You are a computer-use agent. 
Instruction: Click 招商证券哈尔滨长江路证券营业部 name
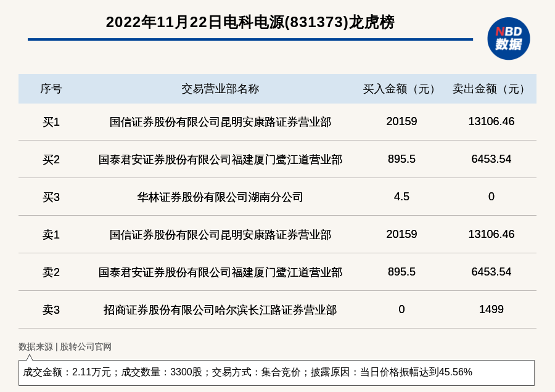(x=220, y=310)
